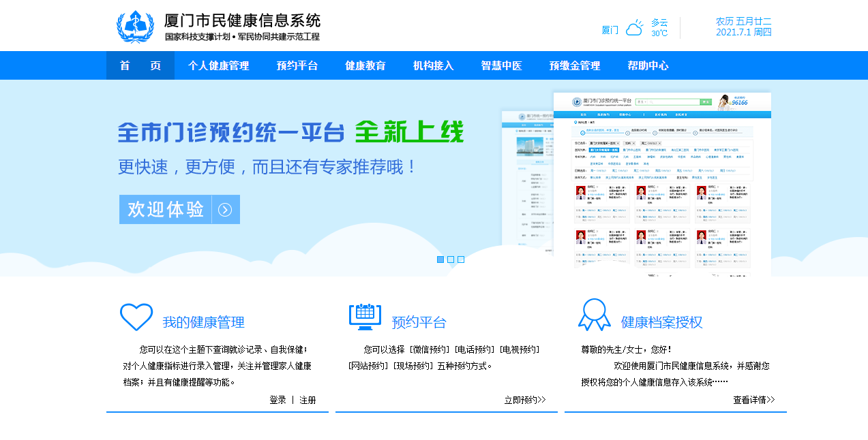Click the 立即预约>> link
The height and width of the screenshot is (440, 868).
point(525,400)
